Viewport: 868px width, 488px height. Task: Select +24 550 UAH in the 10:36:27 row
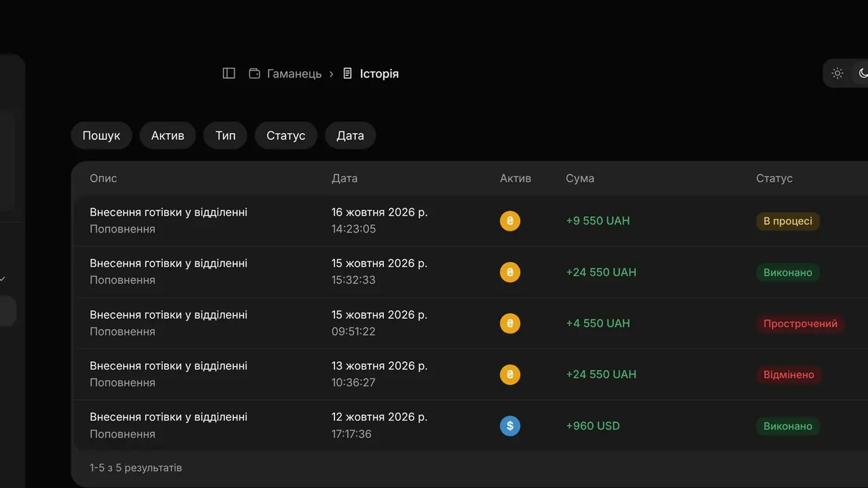coord(601,375)
